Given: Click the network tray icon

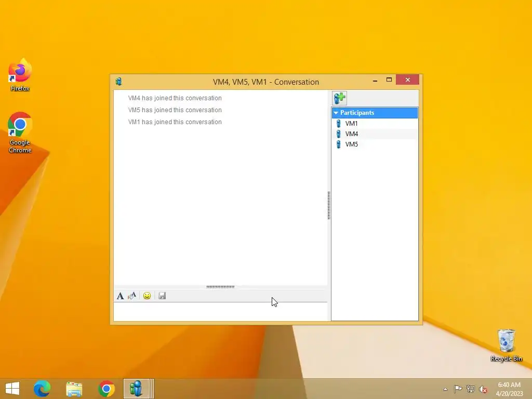Looking at the screenshot, I should [x=471, y=389].
